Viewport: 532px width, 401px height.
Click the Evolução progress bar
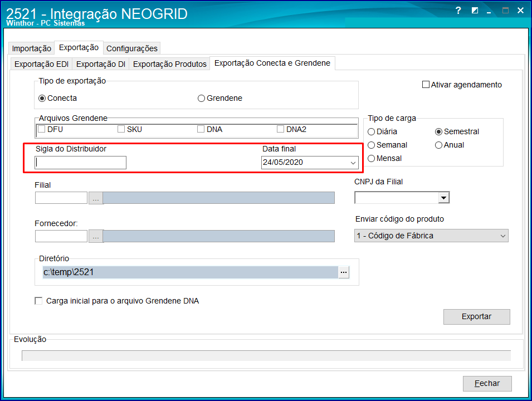266,355
